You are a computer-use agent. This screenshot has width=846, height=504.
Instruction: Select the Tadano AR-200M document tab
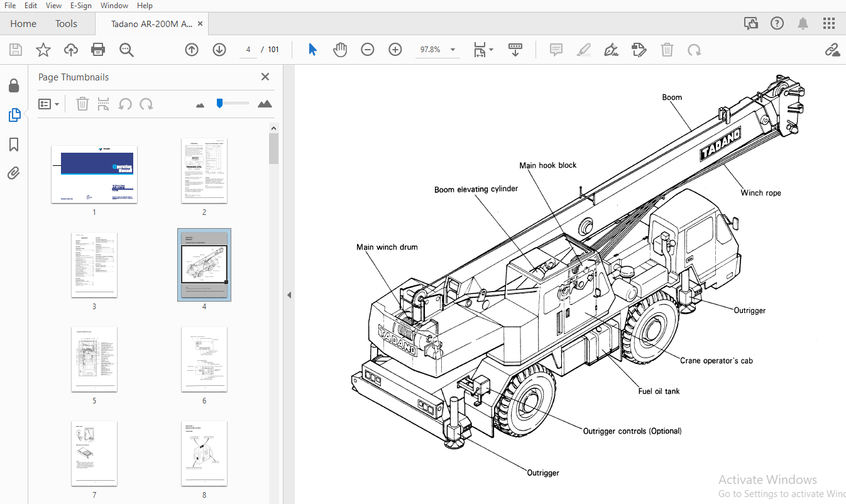pos(151,24)
